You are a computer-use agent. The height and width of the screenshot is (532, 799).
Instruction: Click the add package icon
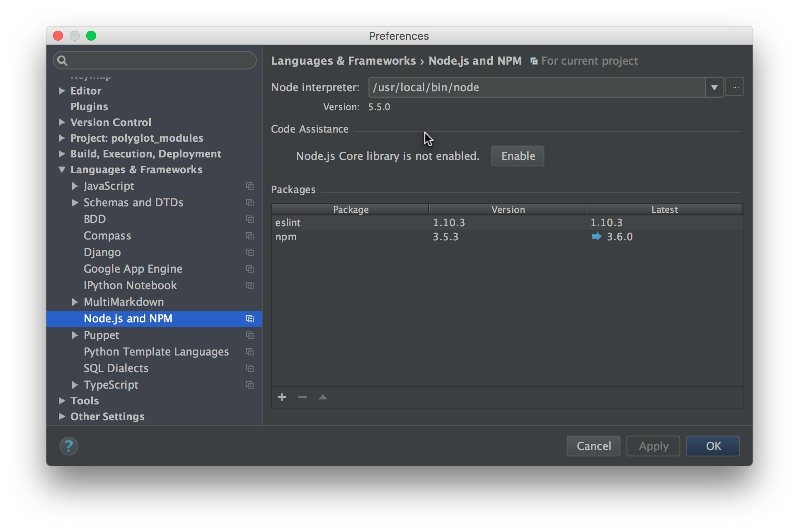tap(282, 397)
